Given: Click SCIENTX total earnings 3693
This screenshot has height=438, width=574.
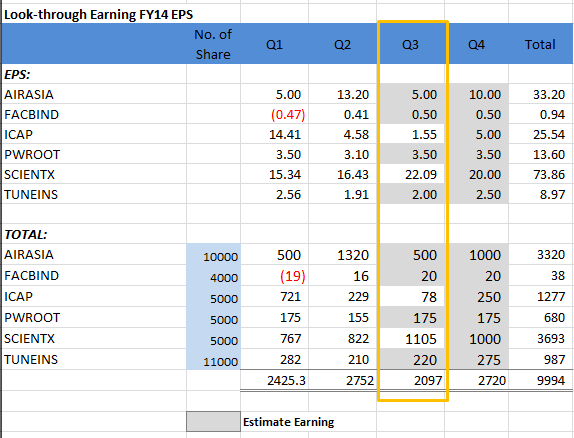Looking at the screenshot, I should pyautogui.click(x=551, y=338).
